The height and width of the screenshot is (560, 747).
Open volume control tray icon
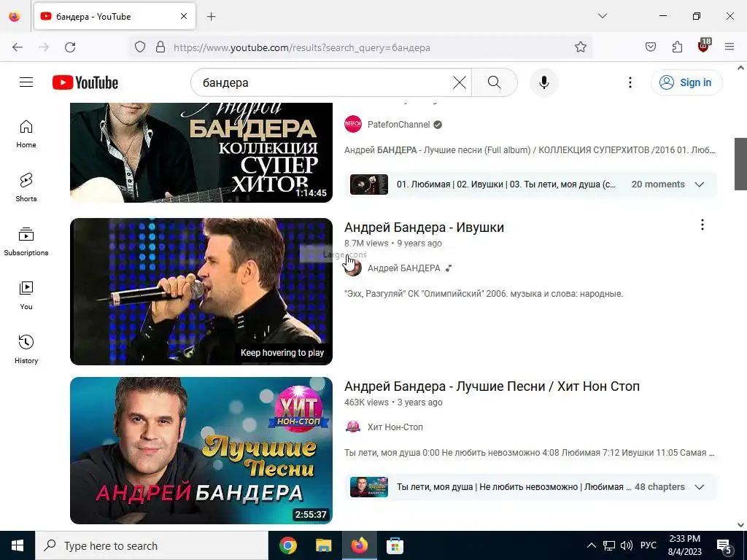(x=627, y=545)
